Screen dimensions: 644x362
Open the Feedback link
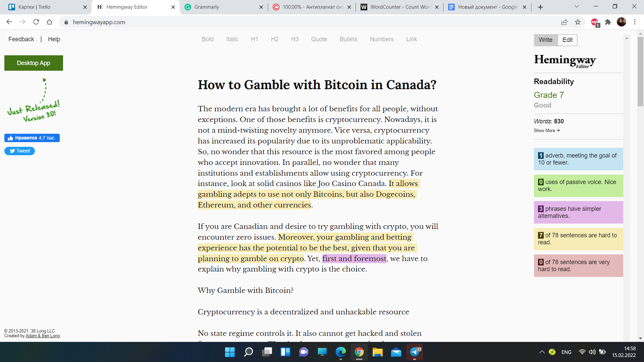tap(21, 39)
